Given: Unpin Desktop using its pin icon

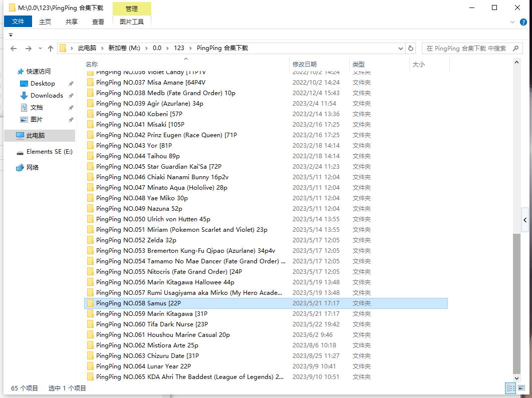Looking at the screenshot, I should coord(71,84).
